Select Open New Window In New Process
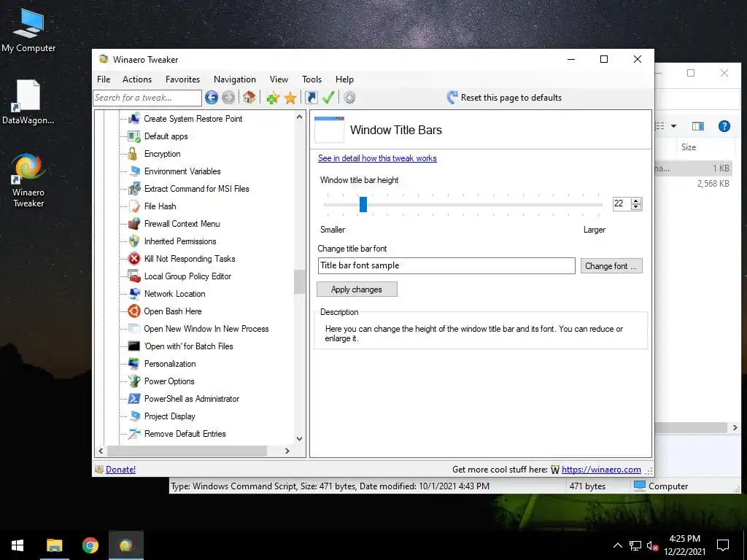The width and height of the screenshot is (747, 560). (x=206, y=329)
